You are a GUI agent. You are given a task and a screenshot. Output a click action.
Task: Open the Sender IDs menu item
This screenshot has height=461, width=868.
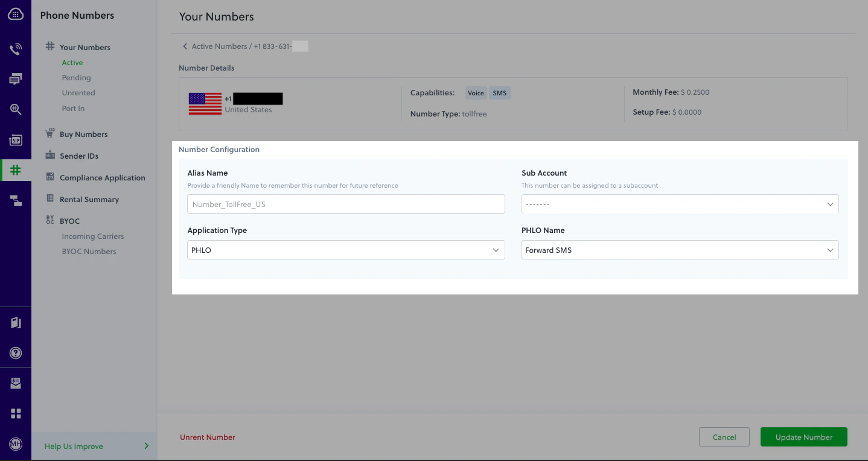tap(79, 156)
